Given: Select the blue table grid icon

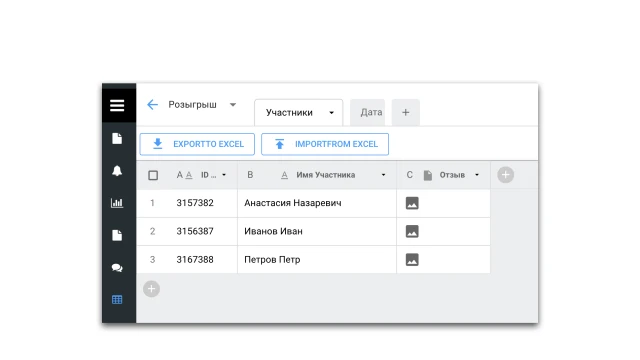Looking at the screenshot, I should click(117, 300).
